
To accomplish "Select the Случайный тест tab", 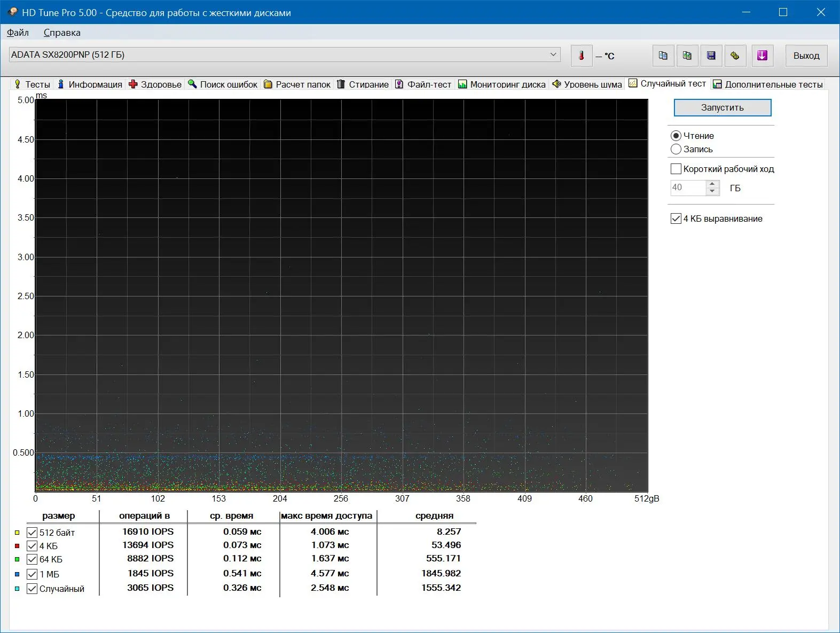I will click(668, 83).
